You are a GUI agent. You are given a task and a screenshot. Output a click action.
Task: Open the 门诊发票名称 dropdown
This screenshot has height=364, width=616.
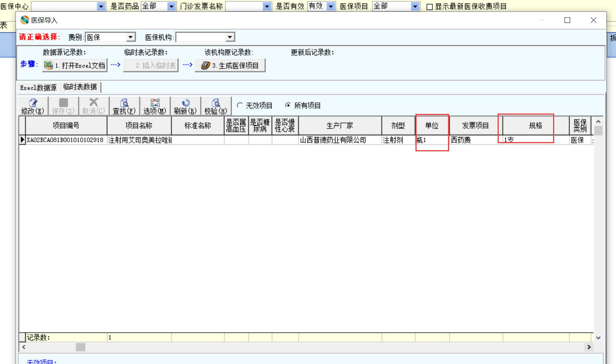click(267, 6)
